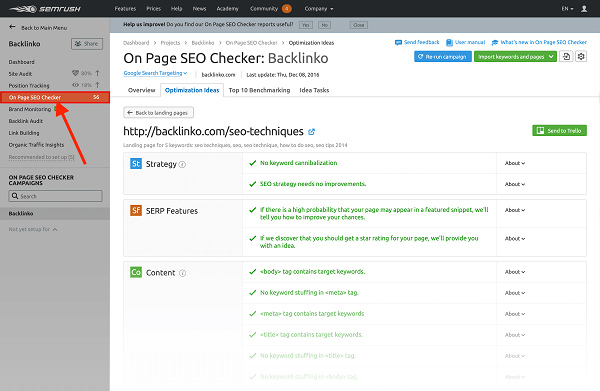Screen dimensions: 600x391
Task: Select the Strategy St badge icon
Action: pyautogui.click(x=136, y=164)
